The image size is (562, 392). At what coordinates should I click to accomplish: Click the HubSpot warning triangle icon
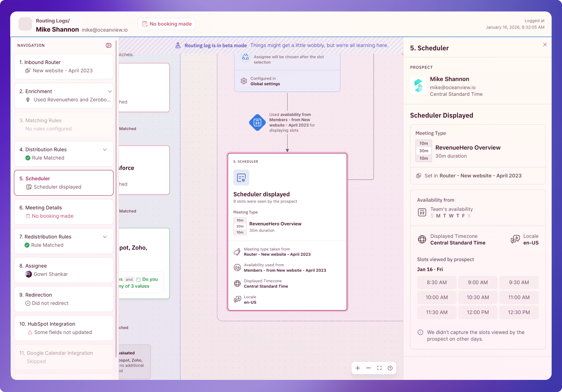coord(30,332)
